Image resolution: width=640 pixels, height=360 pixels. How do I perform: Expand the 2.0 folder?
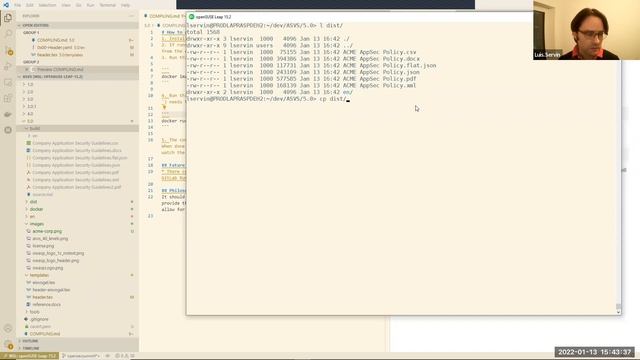pyautogui.click(x=78, y=92)
